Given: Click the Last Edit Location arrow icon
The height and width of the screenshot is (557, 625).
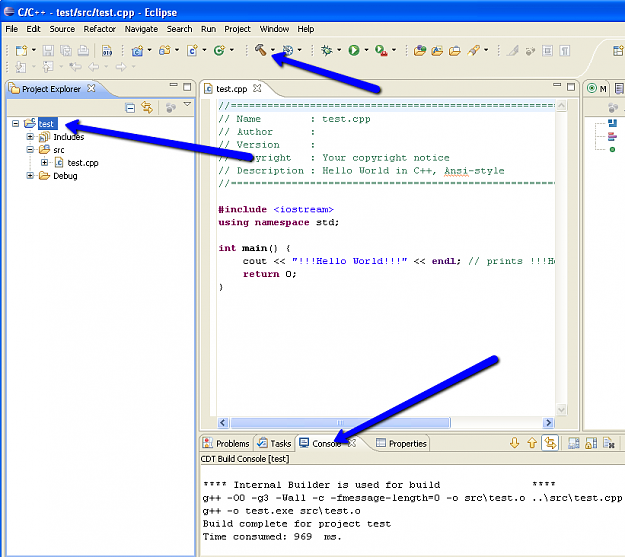Looking at the screenshot, I should tap(75, 67).
